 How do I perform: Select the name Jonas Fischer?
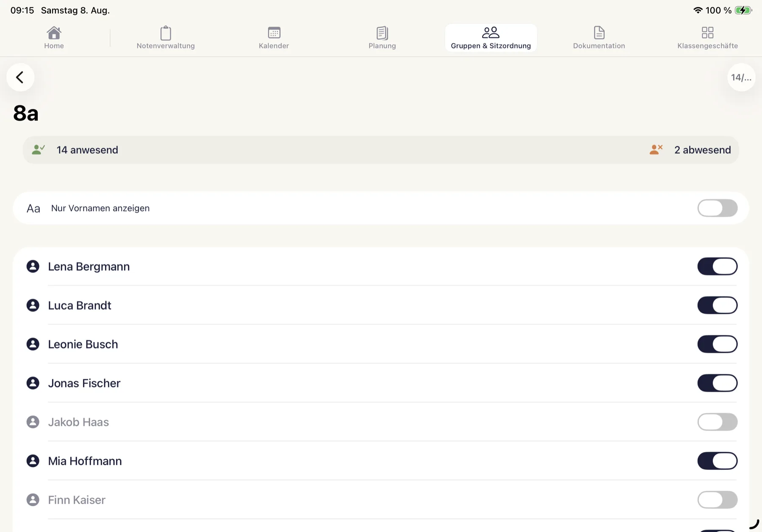pos(84,383)
